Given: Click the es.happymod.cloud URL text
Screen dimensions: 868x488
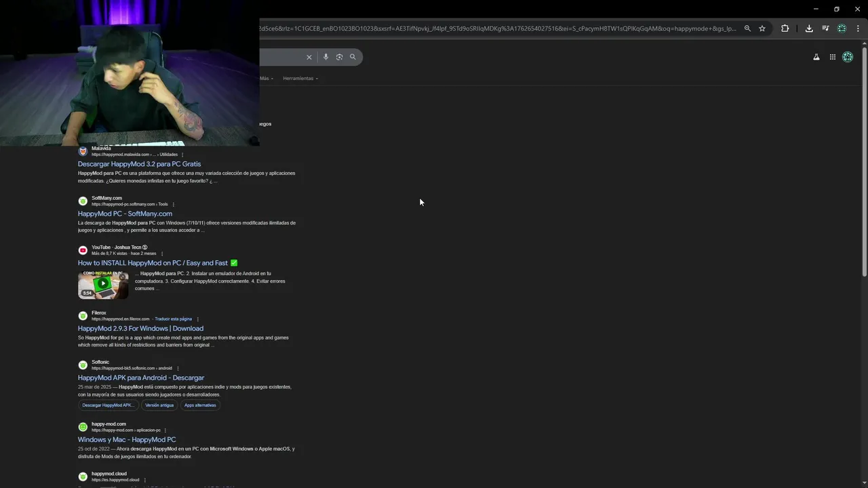Looking at the screenshot, I should [x=115, y=480].
